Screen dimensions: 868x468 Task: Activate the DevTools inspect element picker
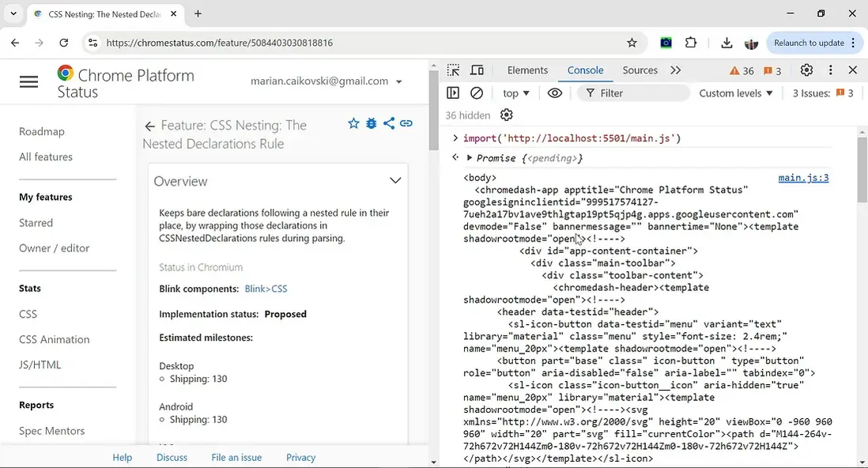(x=454, y=70)
